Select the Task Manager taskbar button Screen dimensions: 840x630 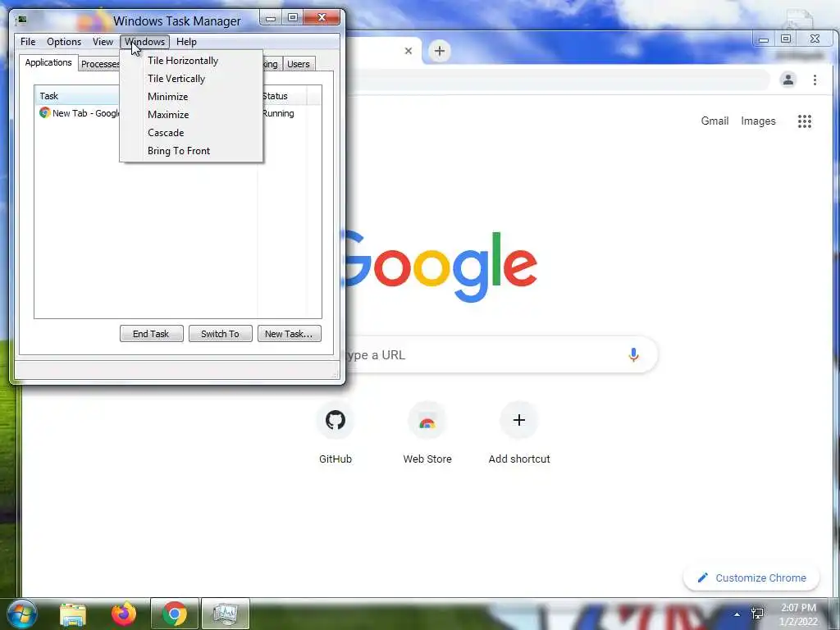coord(225,614)
